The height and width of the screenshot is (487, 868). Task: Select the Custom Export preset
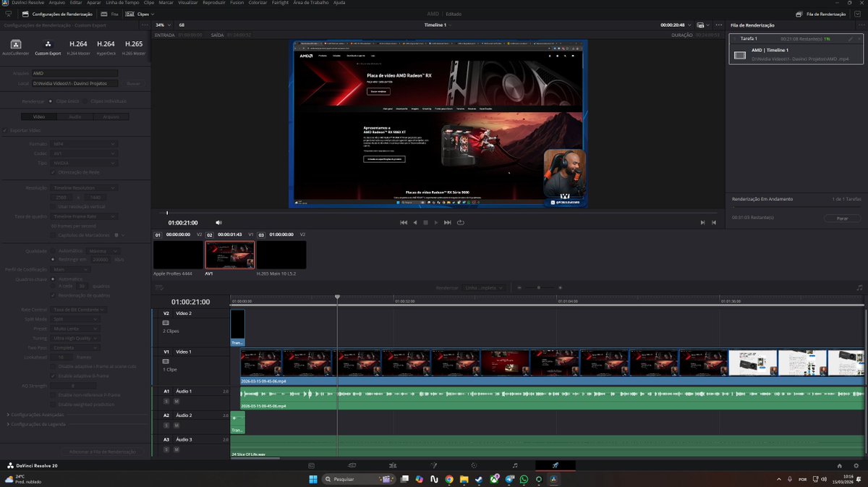[48, 47]
